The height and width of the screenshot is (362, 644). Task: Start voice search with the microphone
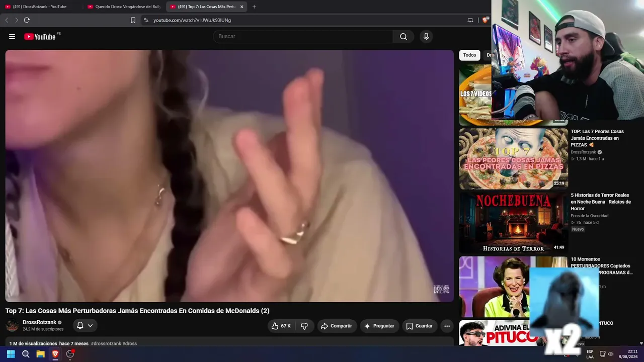click(426, 37)
